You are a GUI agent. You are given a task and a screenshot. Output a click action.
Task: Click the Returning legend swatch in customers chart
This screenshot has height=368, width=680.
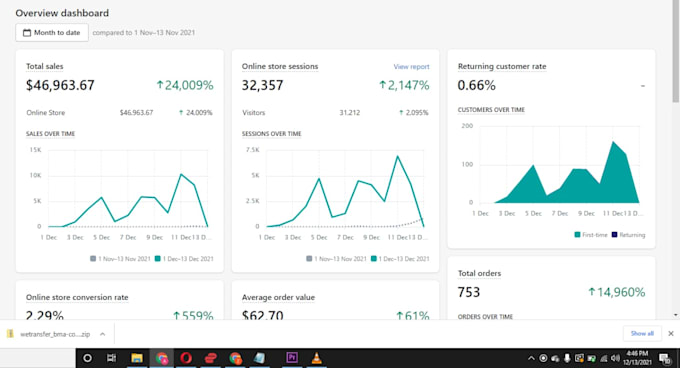tap(614, 235)
